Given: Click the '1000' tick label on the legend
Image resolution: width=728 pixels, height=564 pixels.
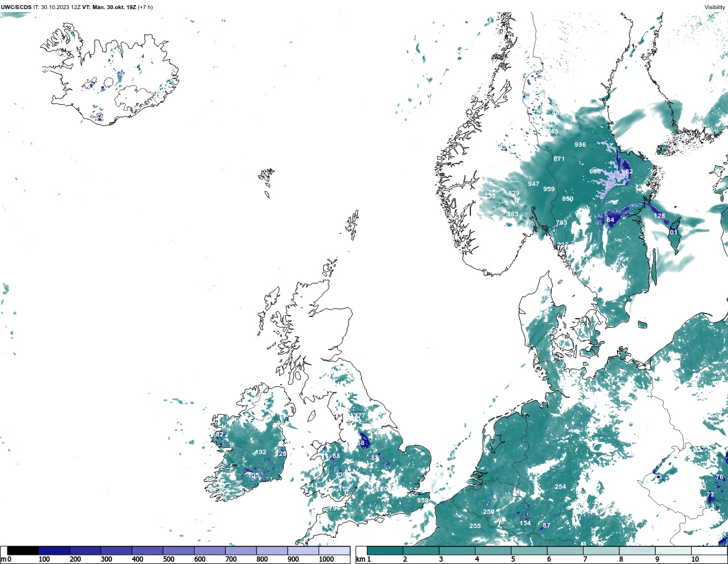Looking at the screenshot, I should (326, 559).
